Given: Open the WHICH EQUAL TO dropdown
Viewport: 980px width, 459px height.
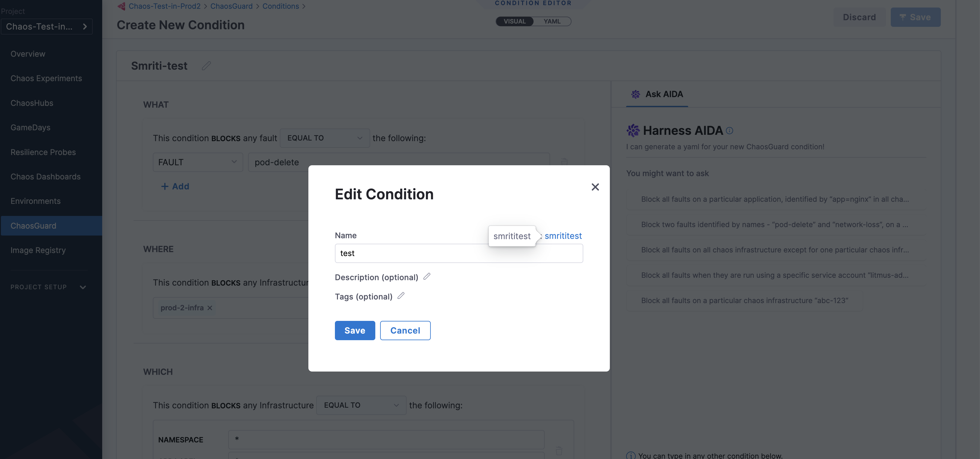Looking at the screenshot, I should click(361, 405).
